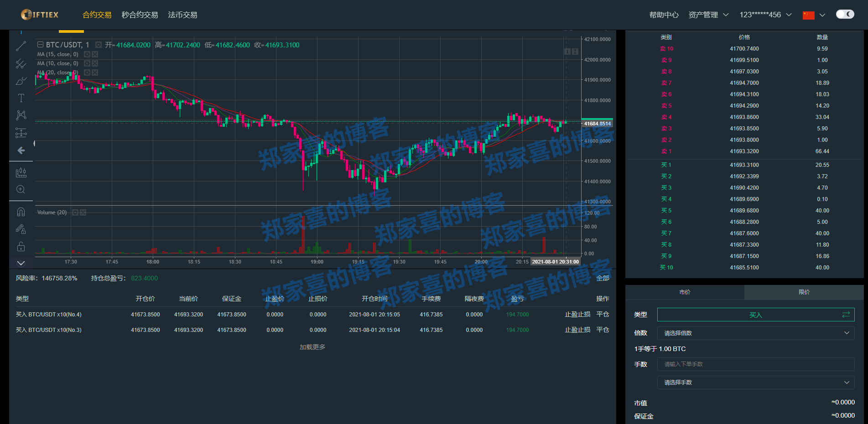Open BTC/USDT chart settings gear
868x424 pixels.
(x=98, y=45)
